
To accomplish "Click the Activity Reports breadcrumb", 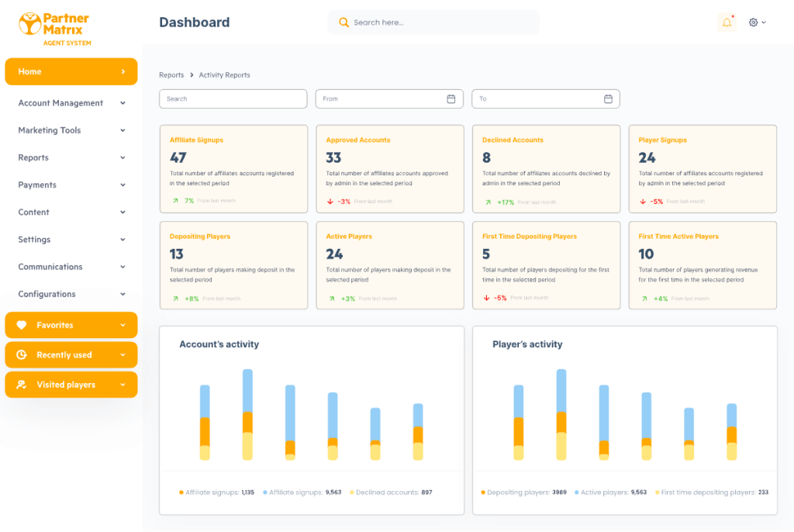I will pos(224,75).
